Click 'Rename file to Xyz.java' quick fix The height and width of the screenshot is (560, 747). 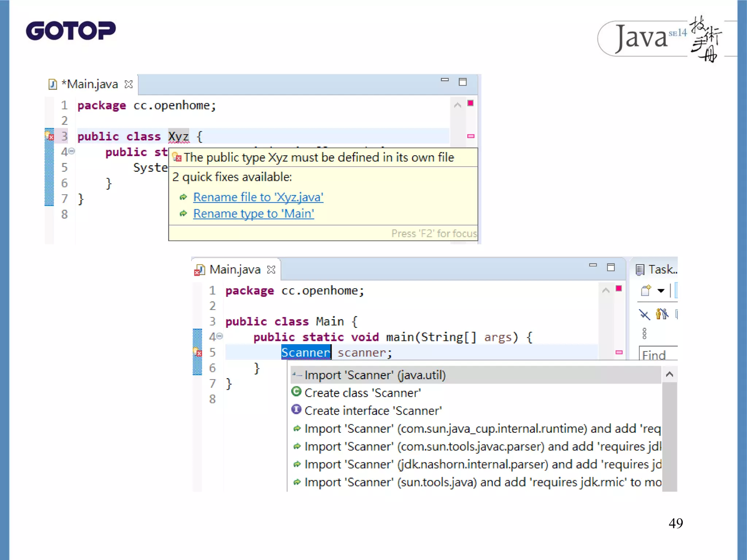[x=258, y=197]
